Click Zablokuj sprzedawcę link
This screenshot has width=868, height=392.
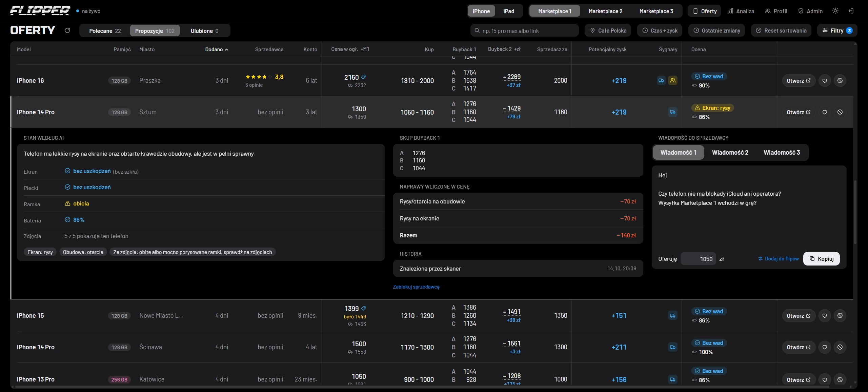click(x=416, y=287)
